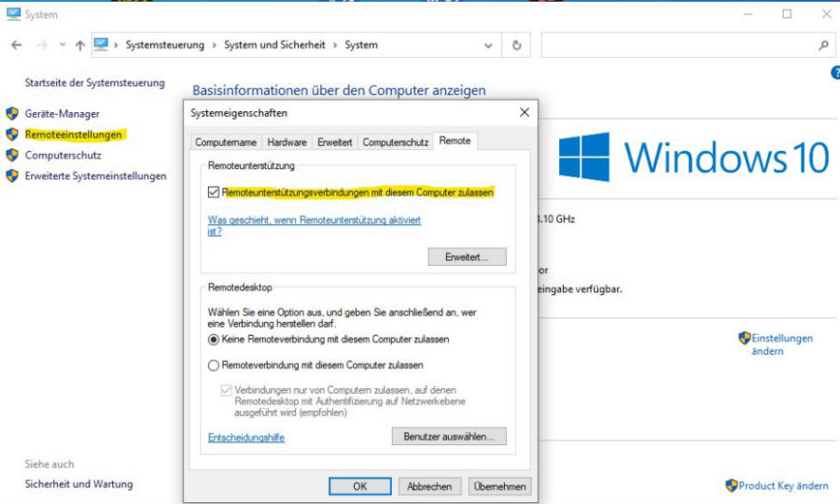Image resolution: width=840 pixels, height=504 pixels.
Task: Switch to the Computername tab
Action: (225, 142)
